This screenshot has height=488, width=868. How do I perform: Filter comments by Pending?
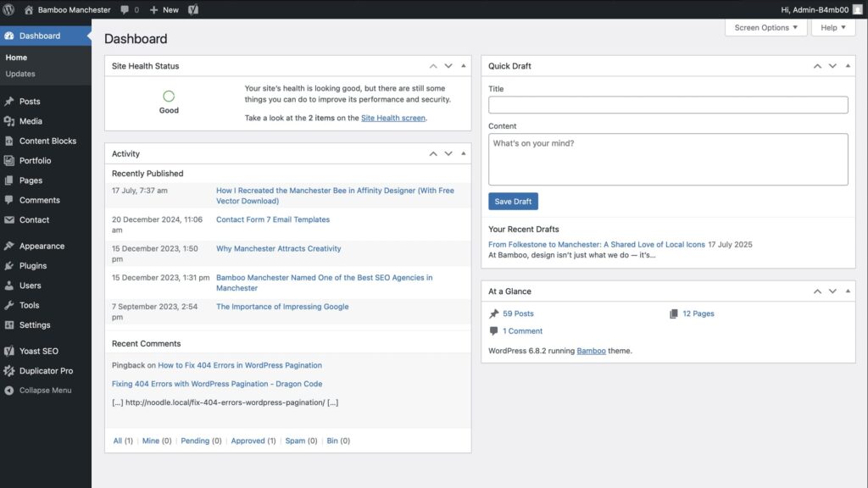(195, 441)
